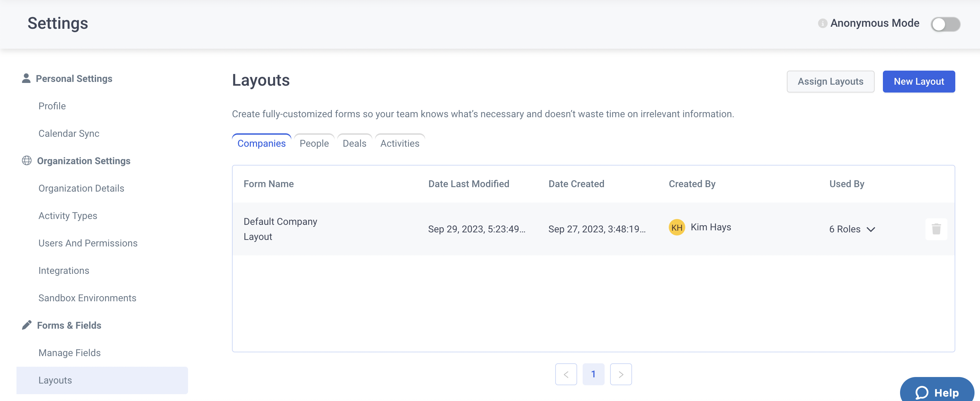Select page 1 in pagination
This screenshot has width=980, height=401.
click(593, 374)
